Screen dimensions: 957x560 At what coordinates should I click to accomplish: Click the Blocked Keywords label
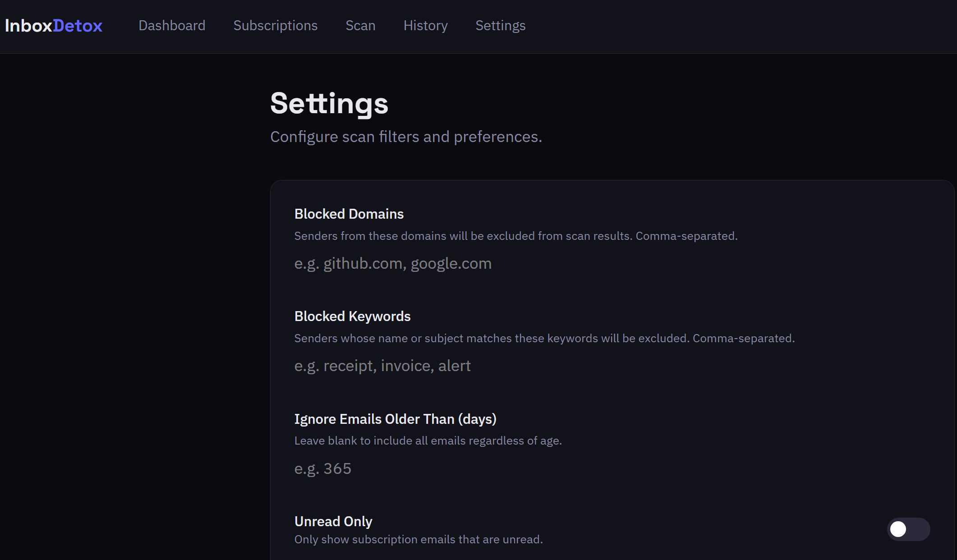352,316
